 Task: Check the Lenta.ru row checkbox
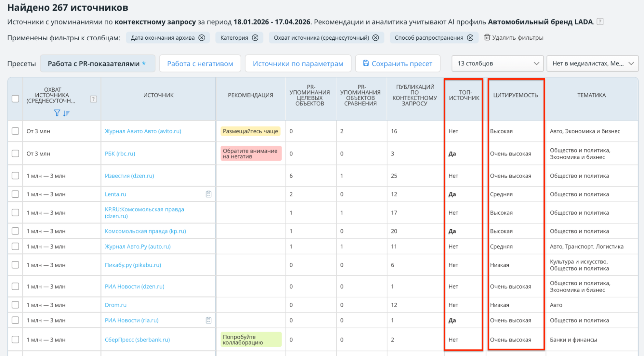15,194
